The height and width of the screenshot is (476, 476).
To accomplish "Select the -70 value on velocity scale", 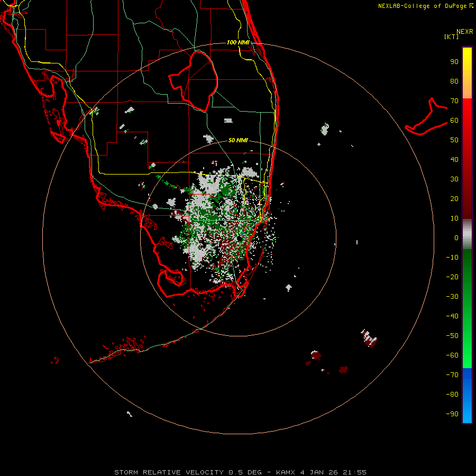I will pyautogui.click(x=452, y=375).
